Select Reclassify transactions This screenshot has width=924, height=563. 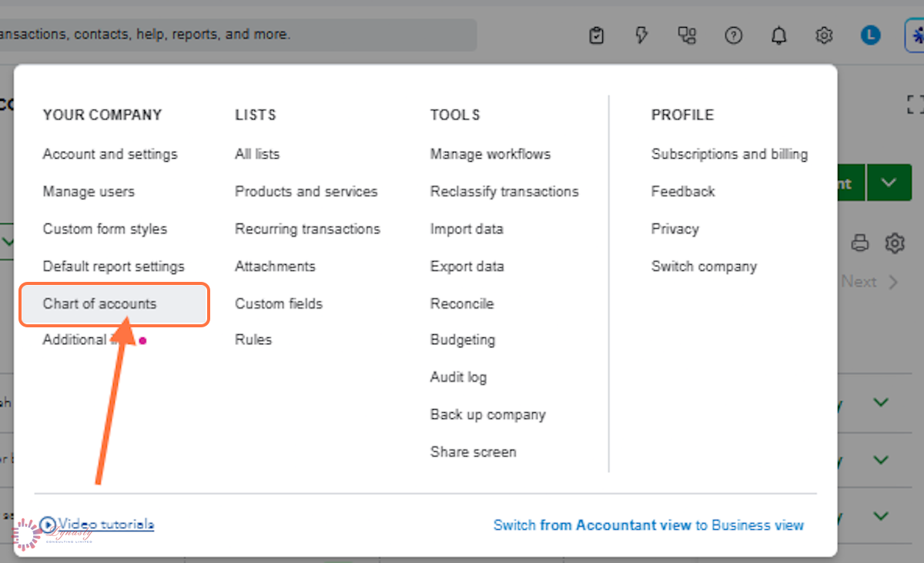(x=504, y=191)
